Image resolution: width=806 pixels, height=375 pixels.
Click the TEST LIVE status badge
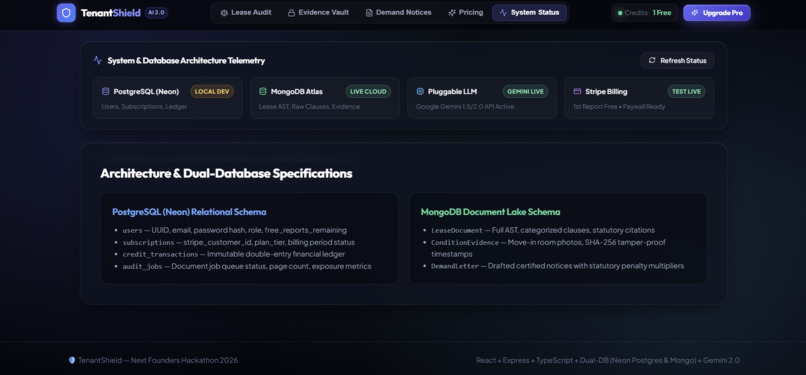click(x=686, y=91)
